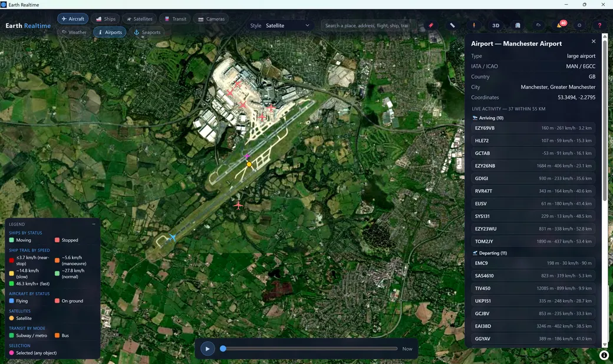Open departing flight UKP151

(533, 301)
